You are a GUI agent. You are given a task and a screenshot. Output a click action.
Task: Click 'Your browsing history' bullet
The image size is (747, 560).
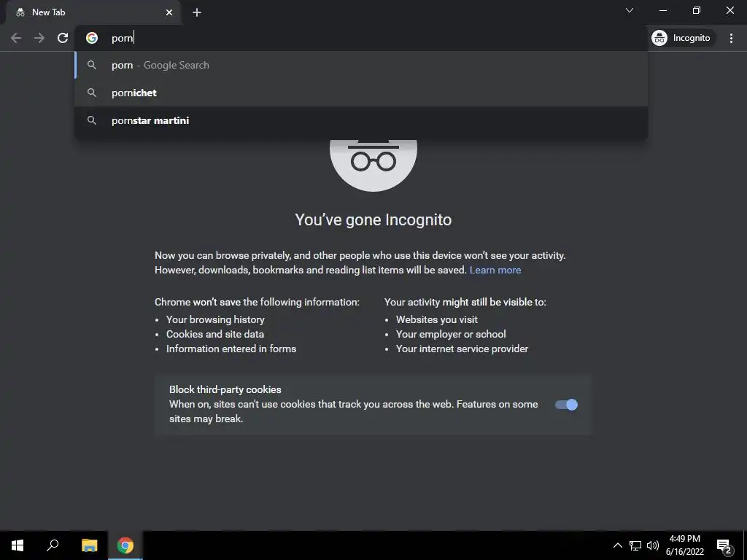[x=215, y=319]
